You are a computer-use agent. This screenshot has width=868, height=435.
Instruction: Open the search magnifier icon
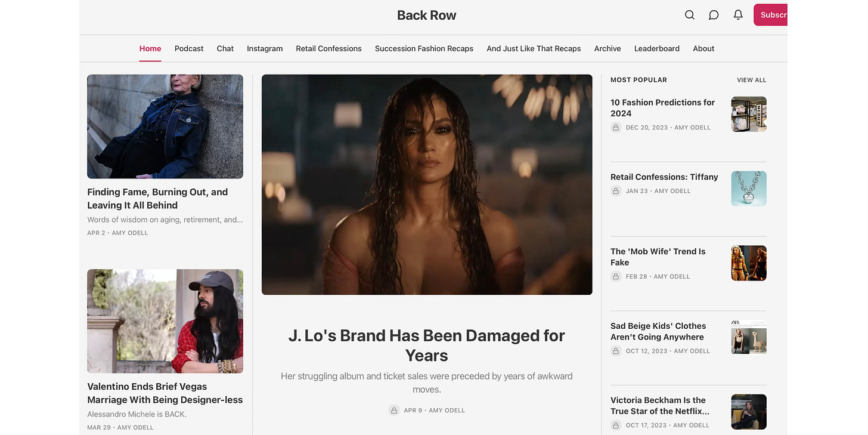[689, 15]
